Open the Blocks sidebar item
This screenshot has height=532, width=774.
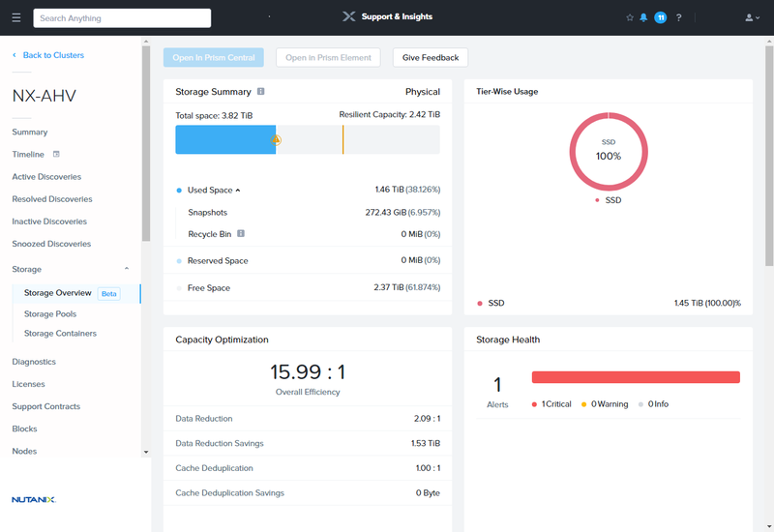(24, 429)
